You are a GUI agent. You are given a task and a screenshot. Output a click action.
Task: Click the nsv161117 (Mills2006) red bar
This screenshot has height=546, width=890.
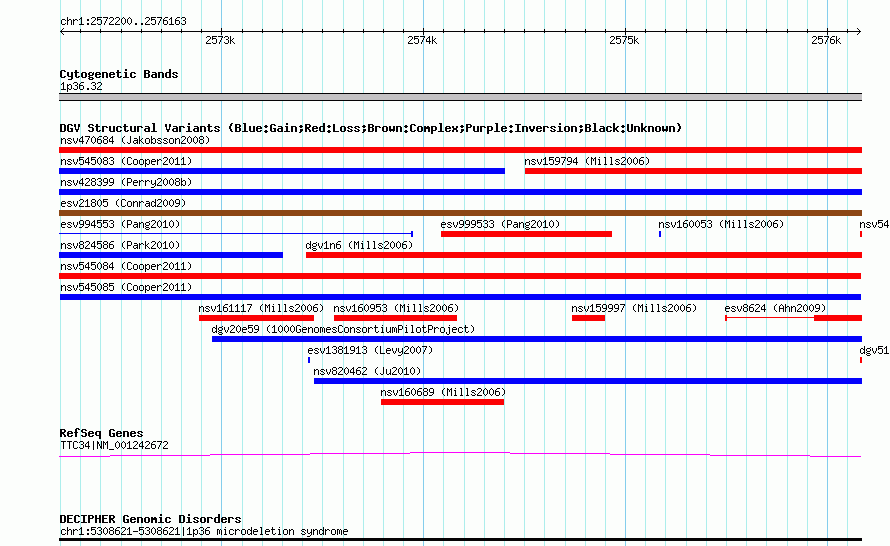[x=257, y=318]
